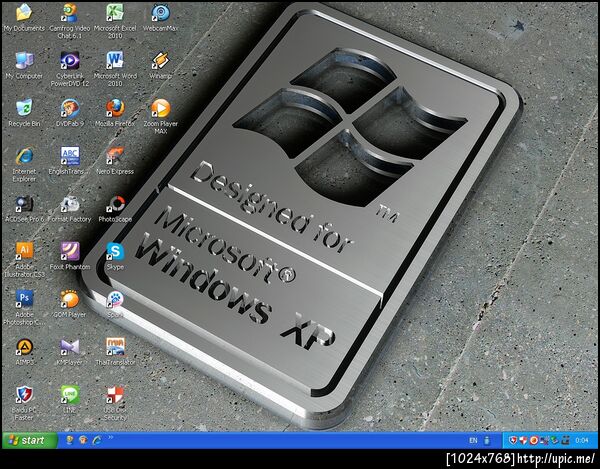This screenshot has width=600, height=469.
Task: Open the Windows start menu
Action: coord(29,440)
